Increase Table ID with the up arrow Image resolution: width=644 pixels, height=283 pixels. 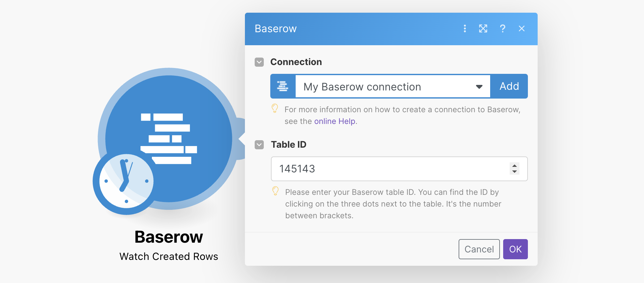tap(515, 166)
